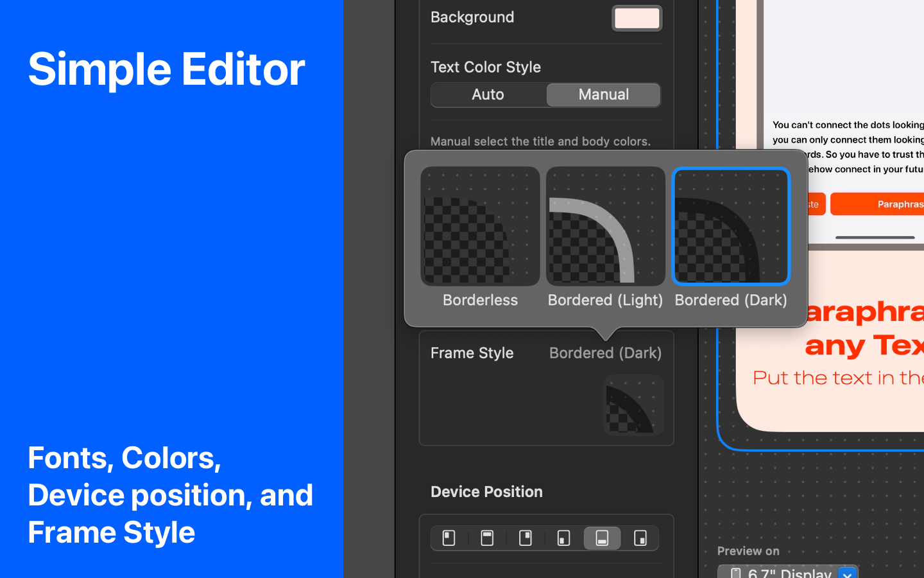Open the Background color swatch

point(637,18)
